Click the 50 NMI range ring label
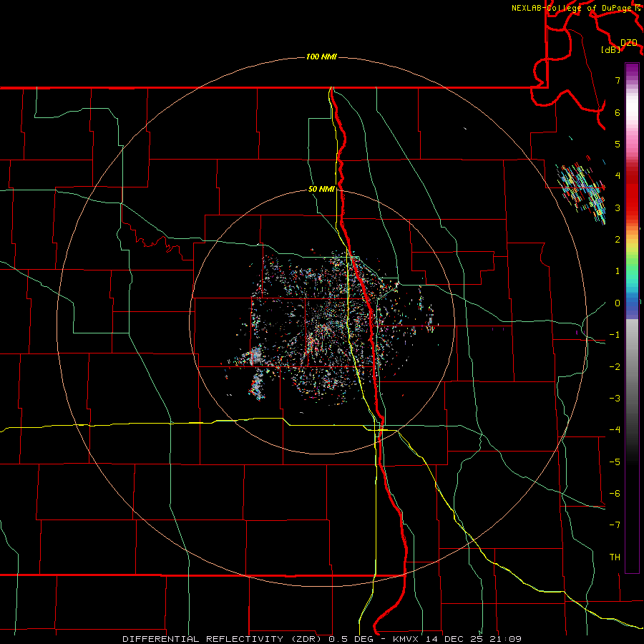The image size is (644, 644). tap(321, 189)
